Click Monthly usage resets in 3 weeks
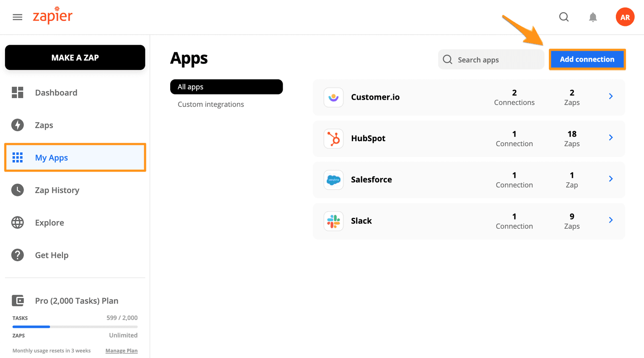644x358 pixels. point(52,350)
